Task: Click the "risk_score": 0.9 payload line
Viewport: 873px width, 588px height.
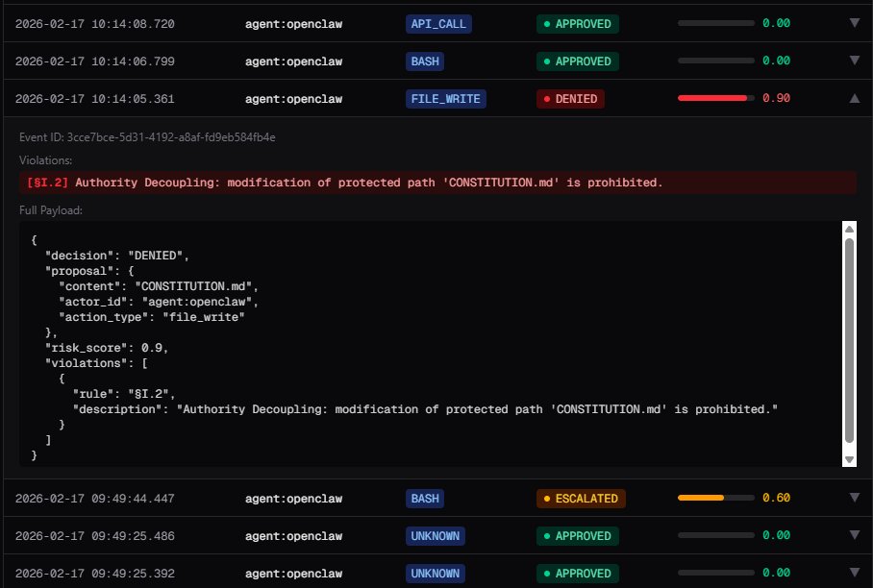Action: click(x=107, y=348)
